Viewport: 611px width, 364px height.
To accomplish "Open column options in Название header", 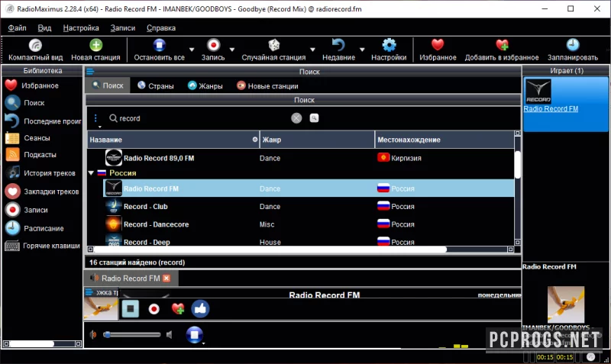I will pos(255,140).
